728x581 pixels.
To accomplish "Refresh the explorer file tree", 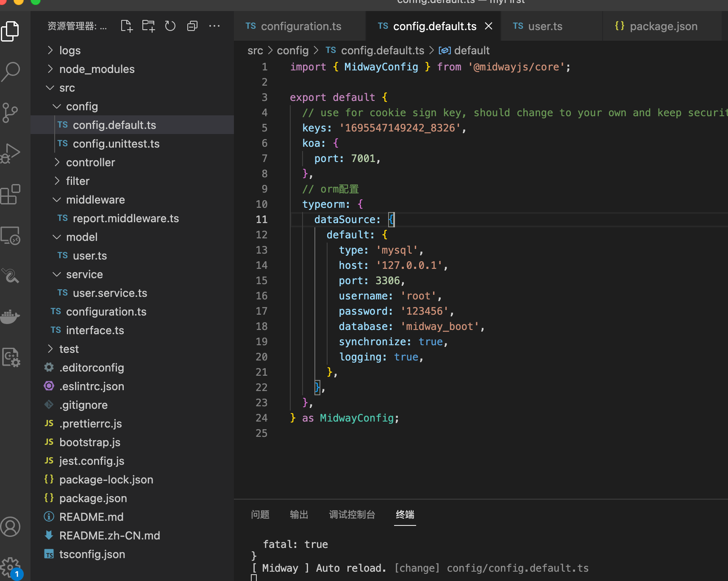I will [170, 26].
